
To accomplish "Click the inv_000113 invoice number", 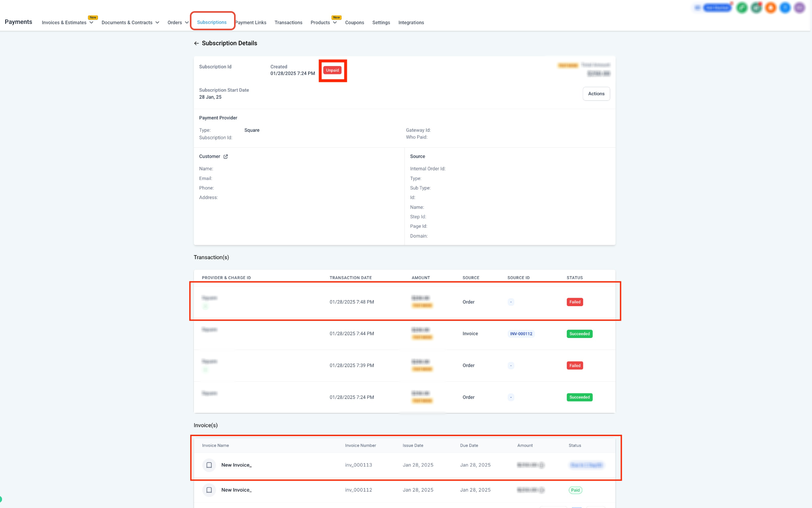I will [359, 465].
